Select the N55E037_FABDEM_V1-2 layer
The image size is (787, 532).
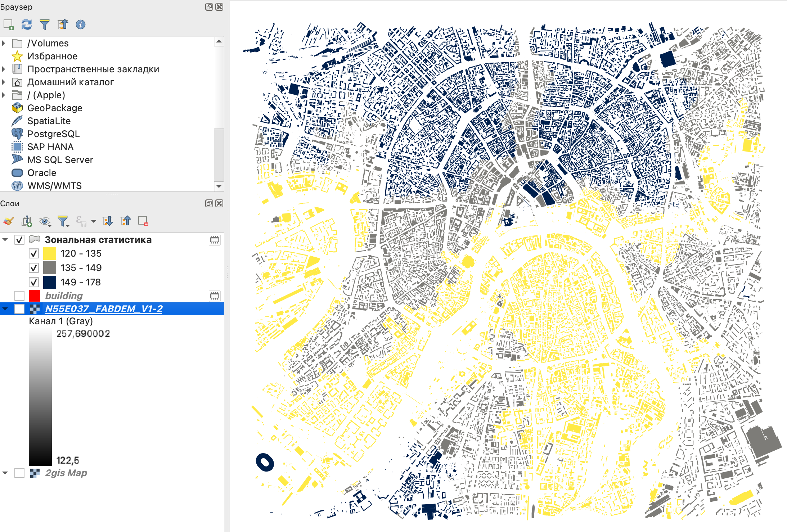[104, 309]
